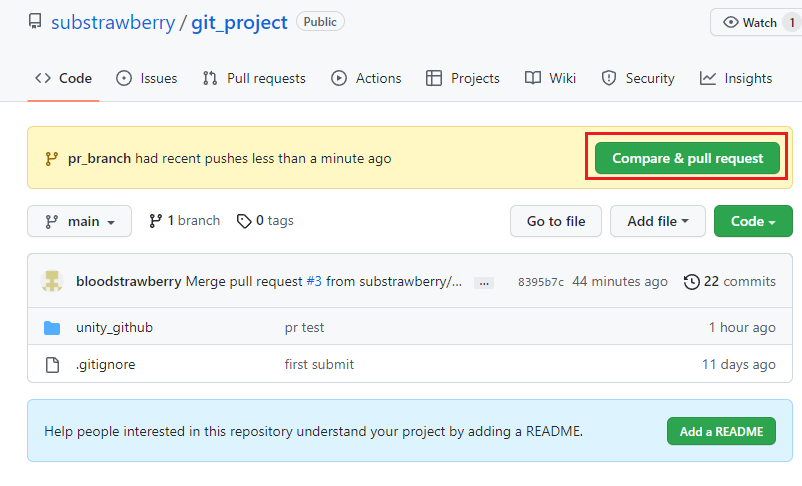Switch to the Code tab
Image resolution: width=802 pixels, height=486 pixels.
point(63,78)
